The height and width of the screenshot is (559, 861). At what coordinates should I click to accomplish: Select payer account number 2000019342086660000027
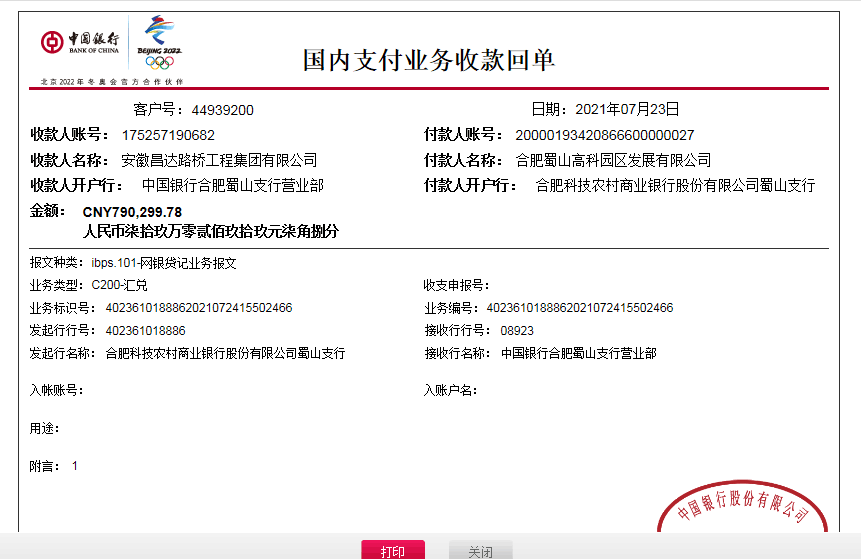coord(604,135)
